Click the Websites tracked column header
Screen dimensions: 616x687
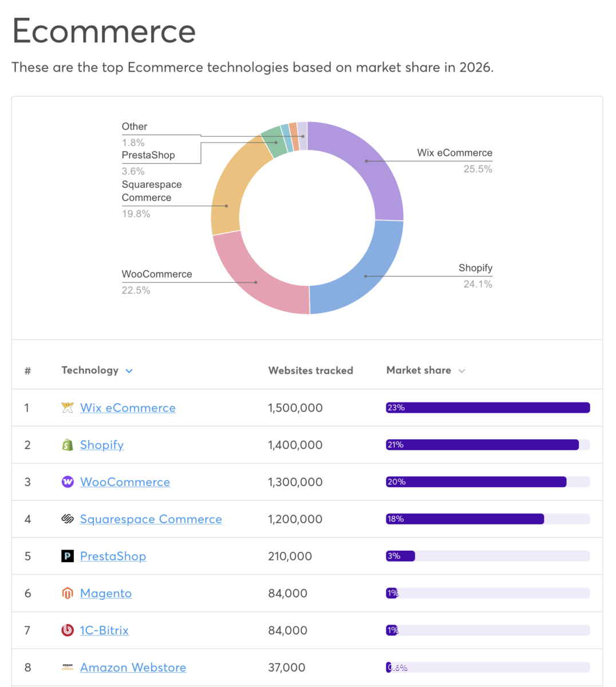click(310, 370)
